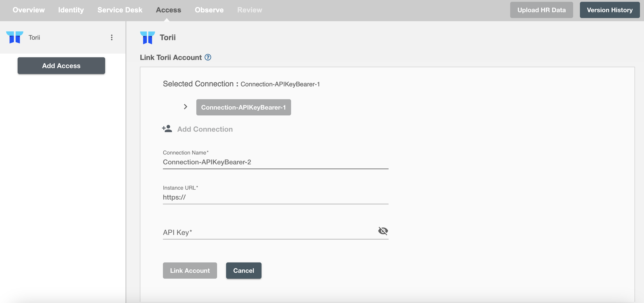Viewport: 644px width, 303px height.
Task: Open the Service Desk menu
Action: click(120, 9)
